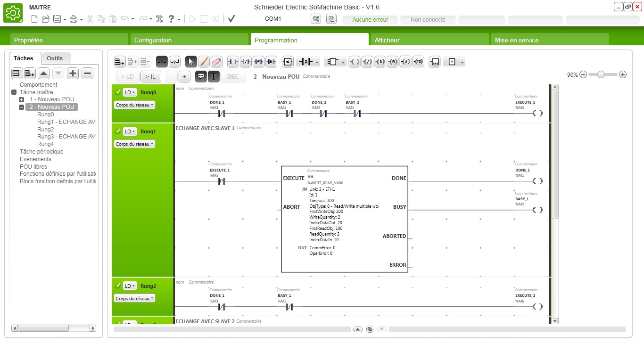Open the LD language dropdown on Rung0
The height and width of the screenshot is (343, 644).
tap(130, 92)
